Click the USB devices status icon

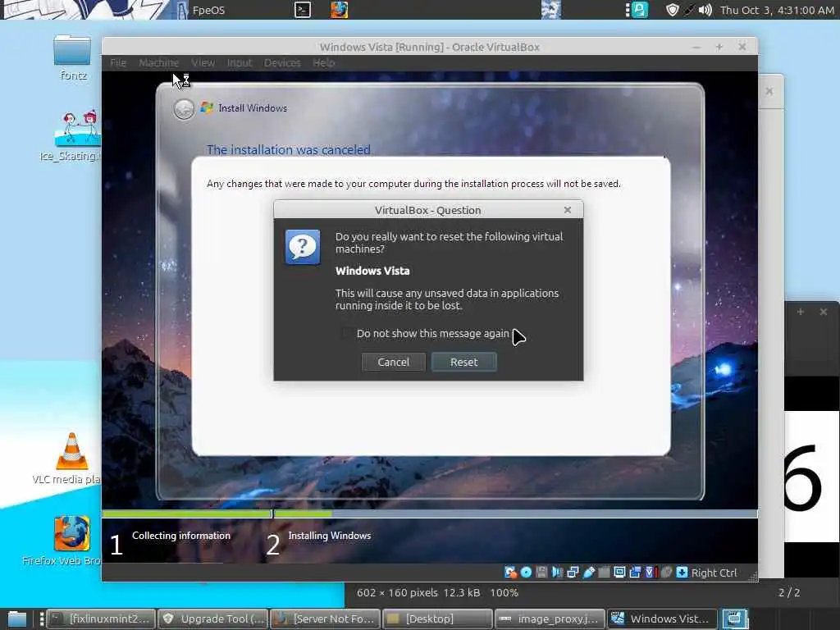(589, 573)
